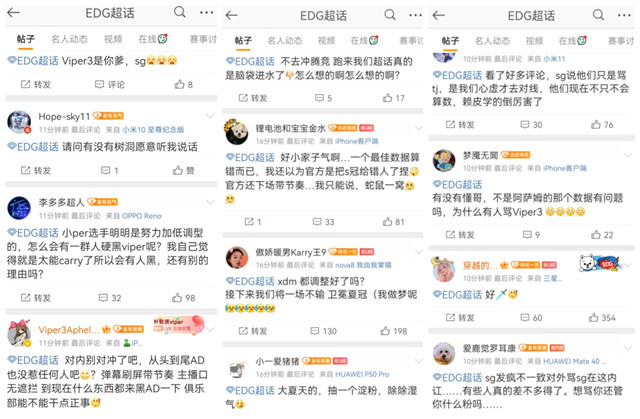
Task: Open the more options menu in the right panel
Action: (x=624, y=16)
